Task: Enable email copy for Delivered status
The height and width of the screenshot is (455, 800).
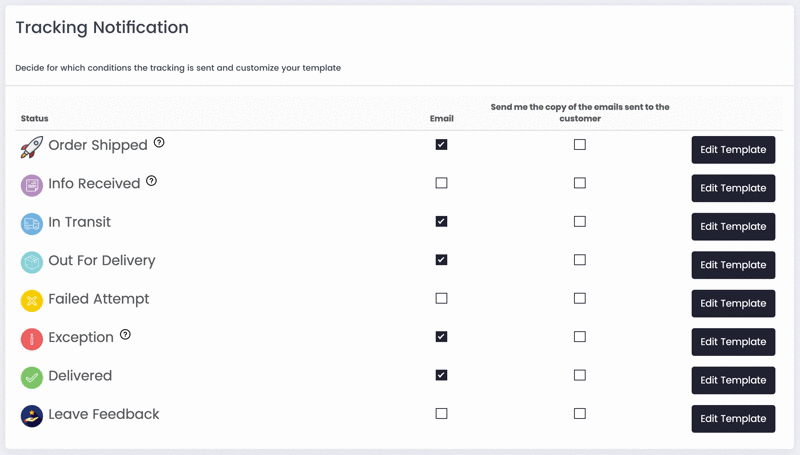Action: tap(580, 375)
